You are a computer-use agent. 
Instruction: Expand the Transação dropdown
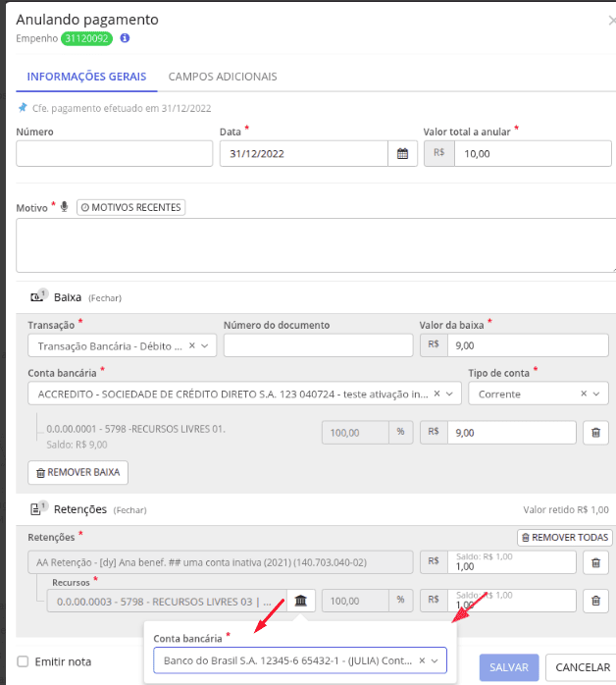coord(205,345)
